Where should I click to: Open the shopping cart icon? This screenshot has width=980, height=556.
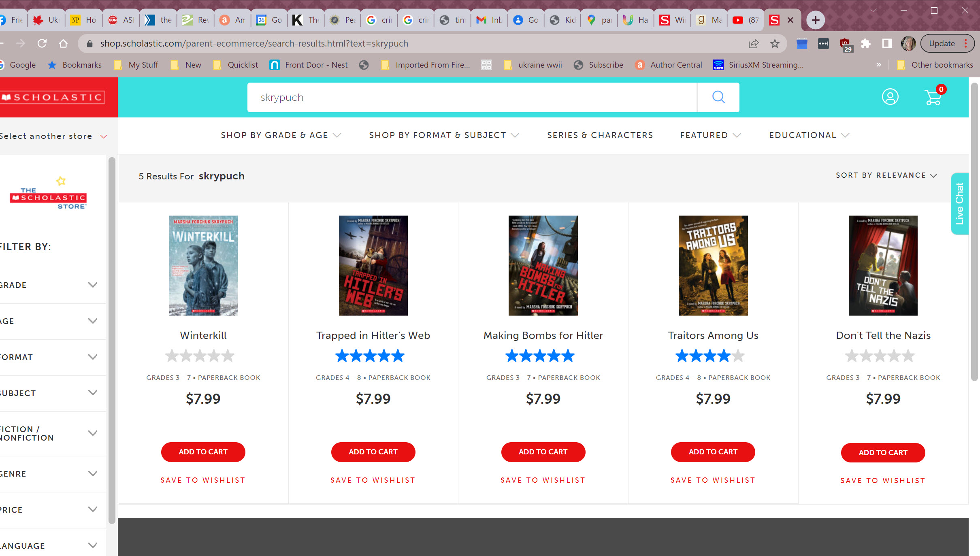point(933,97)
